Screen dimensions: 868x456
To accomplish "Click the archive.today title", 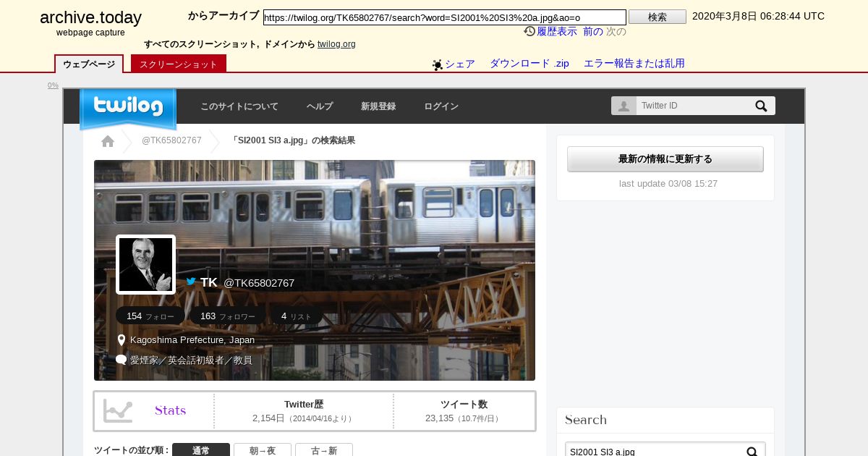I will pyautogui.click(x=90, y=18).
